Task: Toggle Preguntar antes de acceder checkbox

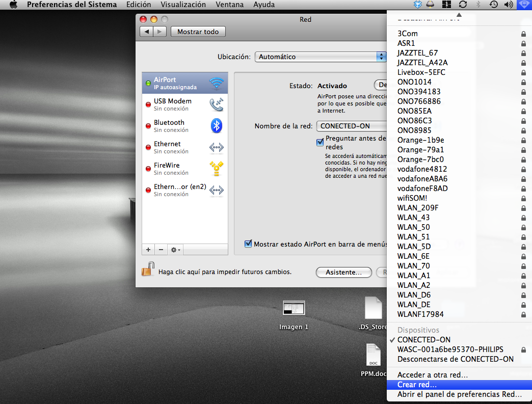Action: tap(320, 142)
